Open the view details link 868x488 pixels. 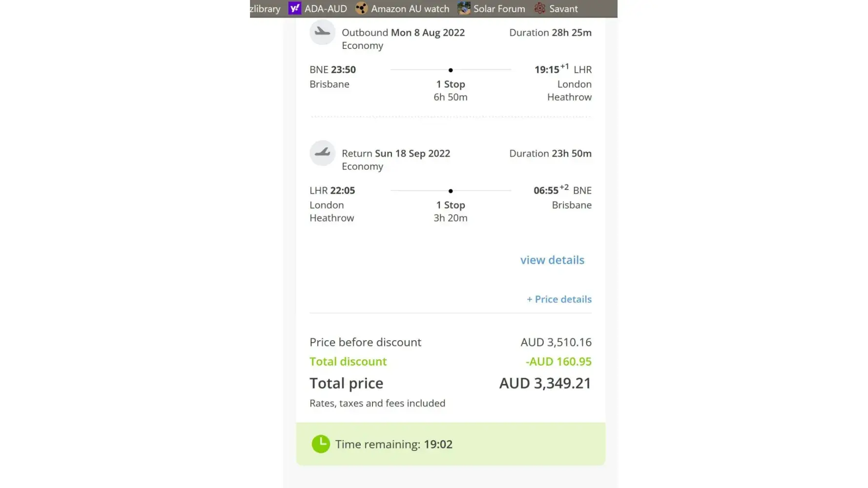point(552,260)
